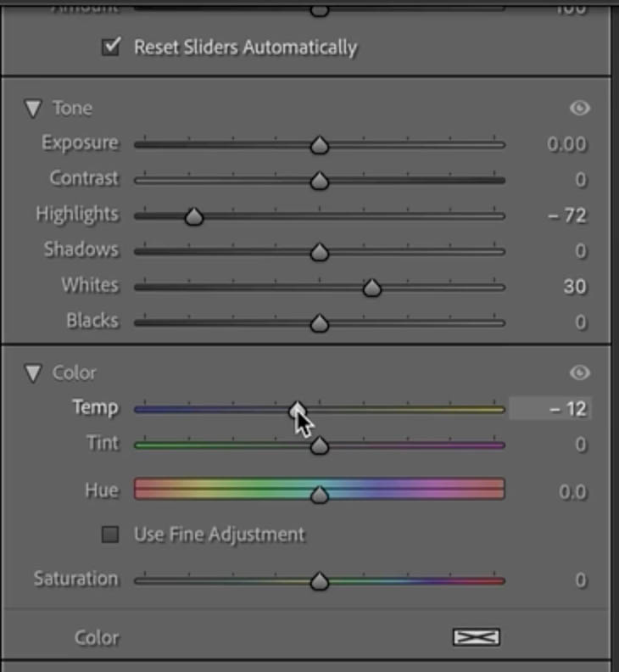This screenshot has height=672, width=619.
Task: Click the Exposure slider handle
Action: tap(319, 146)
